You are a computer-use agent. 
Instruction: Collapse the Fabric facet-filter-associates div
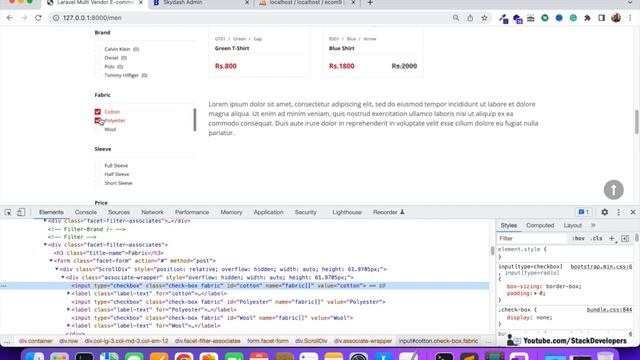click(45, 245)
